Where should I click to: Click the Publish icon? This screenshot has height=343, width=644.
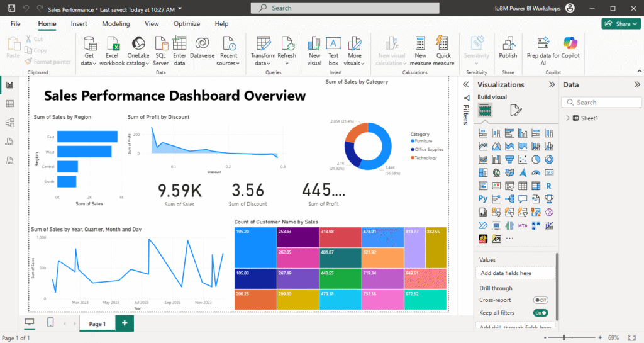508,43
